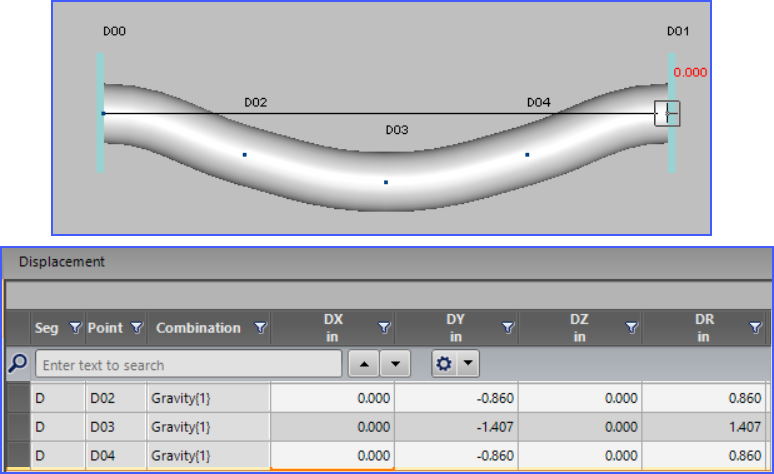Click the search options gear icon
Image resolution: width=774 pixels, height=474 pixels.
tap(444, 364)
